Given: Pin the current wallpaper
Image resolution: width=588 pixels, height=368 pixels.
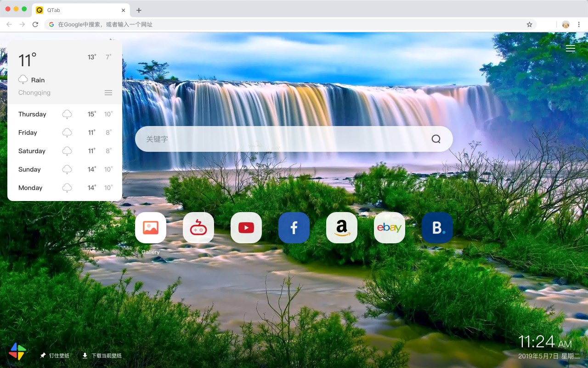Looking at the screenshot, I should coord(55,356).
